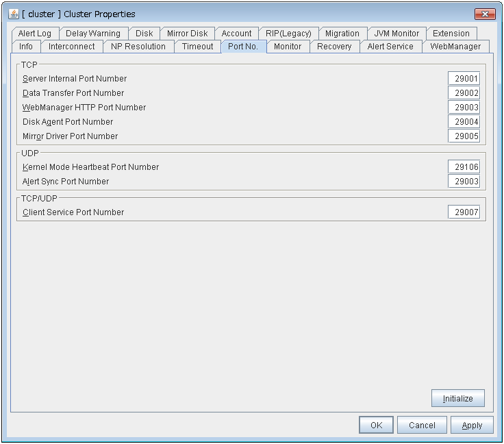
Task: Select the Mirror Driver Port Number field
Action: pyautogui.click(x=464, y=136)
